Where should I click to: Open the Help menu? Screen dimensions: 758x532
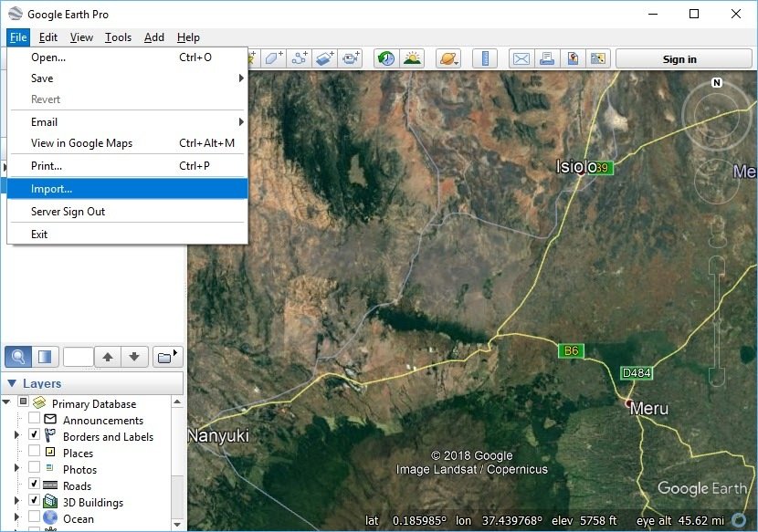(188, 37)
